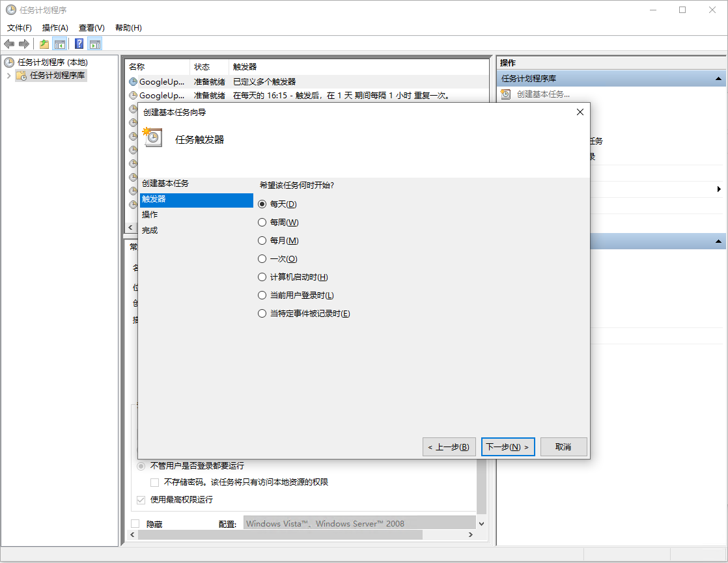
Task: Select the 每周(W) radio option
Action: point(262,223)
